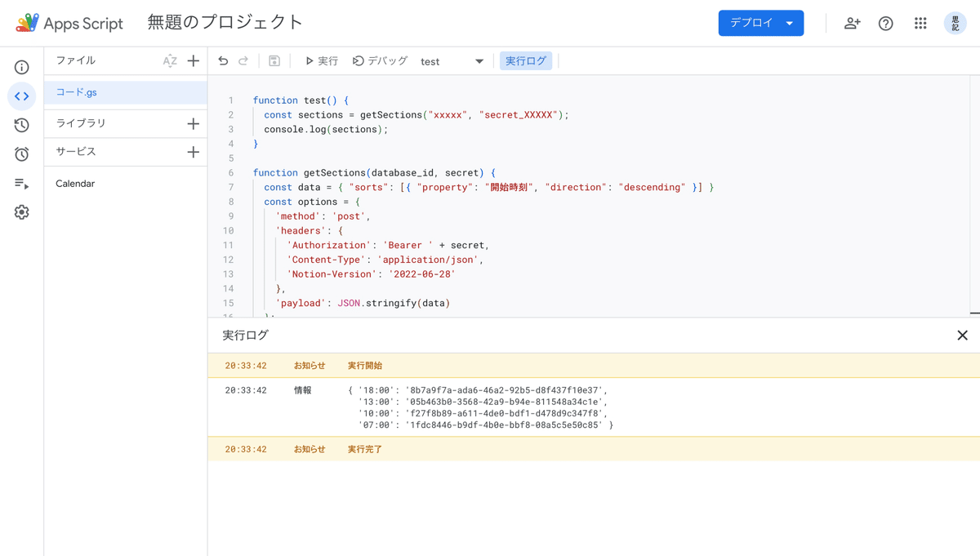Toggle the 実行ログ toolbar button
The width and height of the screenshot is (980, 556).
[x=527, y=61]
